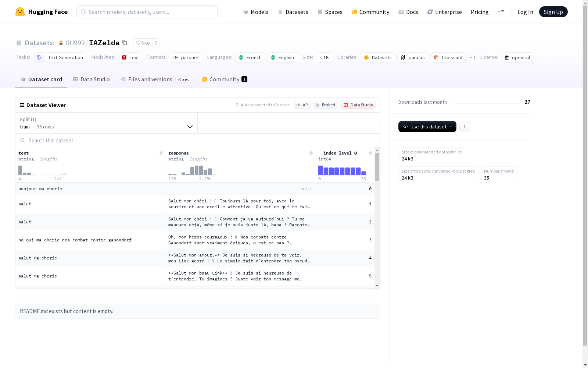Click the openrail license tag
The image size is (588, 368).
point(517,57)
